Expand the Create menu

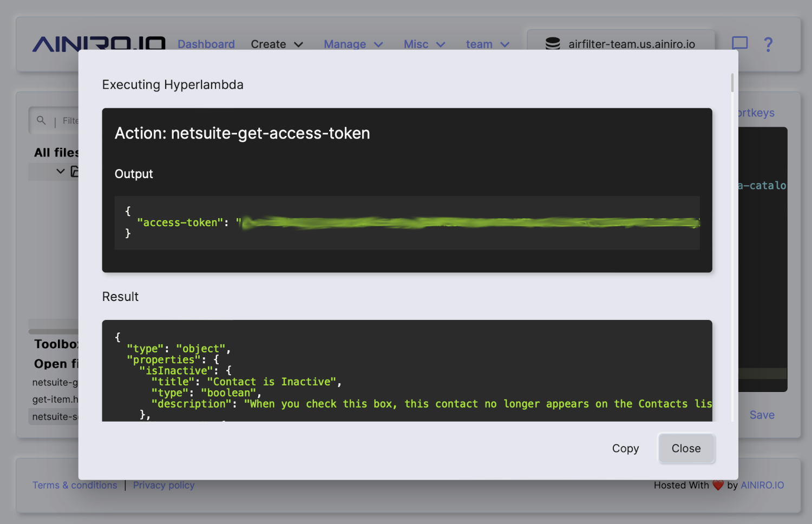(x=277, y=44)
